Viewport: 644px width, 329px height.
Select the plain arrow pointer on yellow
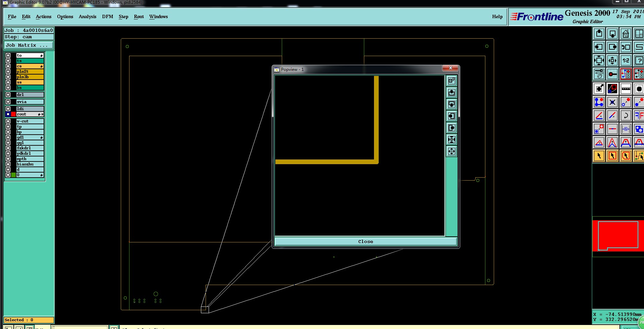tap(599, 156)
